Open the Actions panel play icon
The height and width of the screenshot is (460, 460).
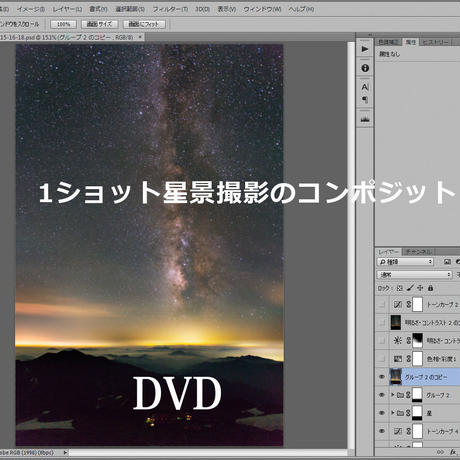[365, 49]
